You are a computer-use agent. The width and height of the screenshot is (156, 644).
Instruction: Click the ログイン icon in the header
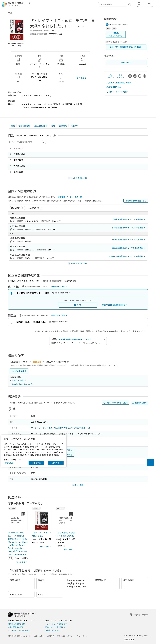149,4
